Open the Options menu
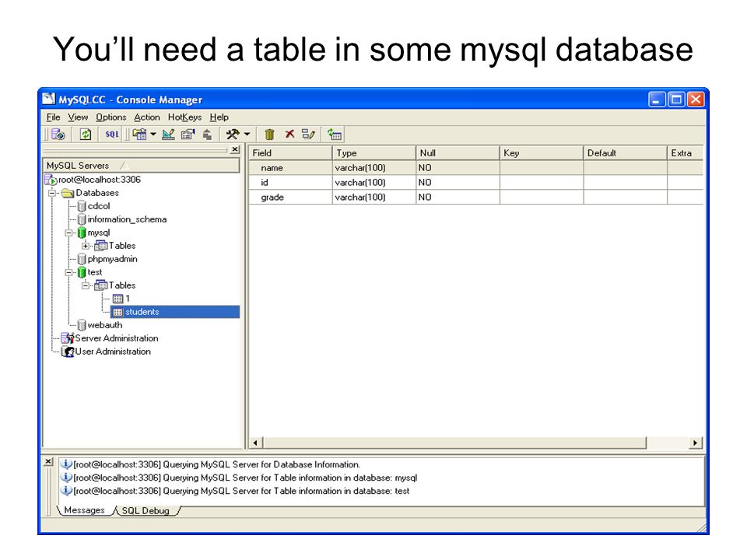The height and width of the screenshot is (560, 747). click(111, 117)
